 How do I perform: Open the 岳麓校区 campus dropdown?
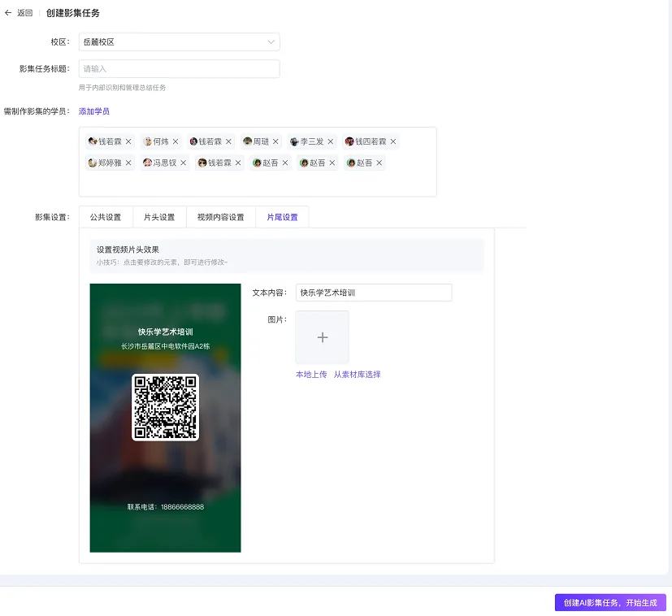click(x=179, y=41)
